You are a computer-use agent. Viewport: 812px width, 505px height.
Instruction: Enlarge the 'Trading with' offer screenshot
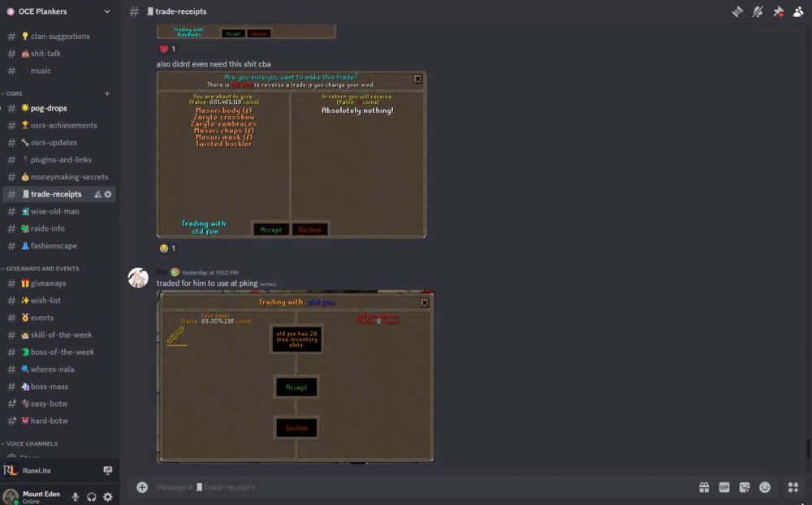tap(296, 376)
